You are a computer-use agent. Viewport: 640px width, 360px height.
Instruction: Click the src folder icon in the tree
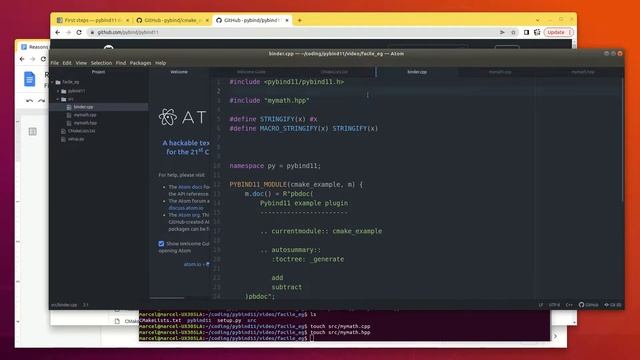pyautogui.click(x=64, y=99)
